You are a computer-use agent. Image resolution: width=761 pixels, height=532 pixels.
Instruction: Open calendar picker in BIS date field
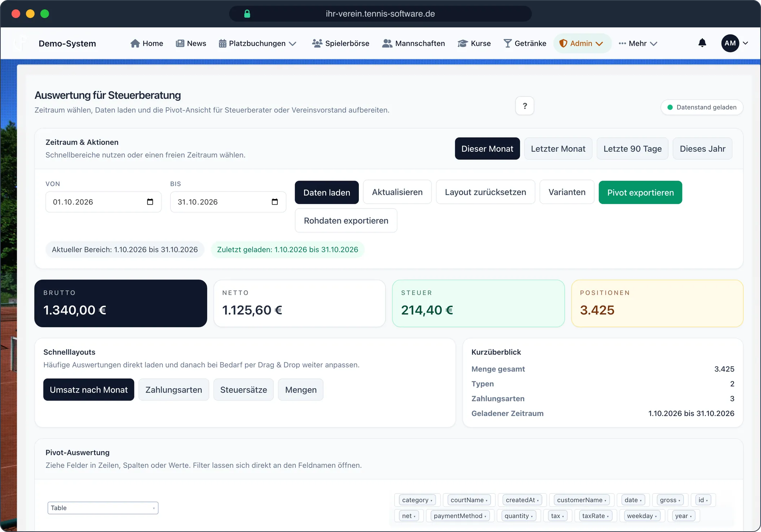[275, 202]
